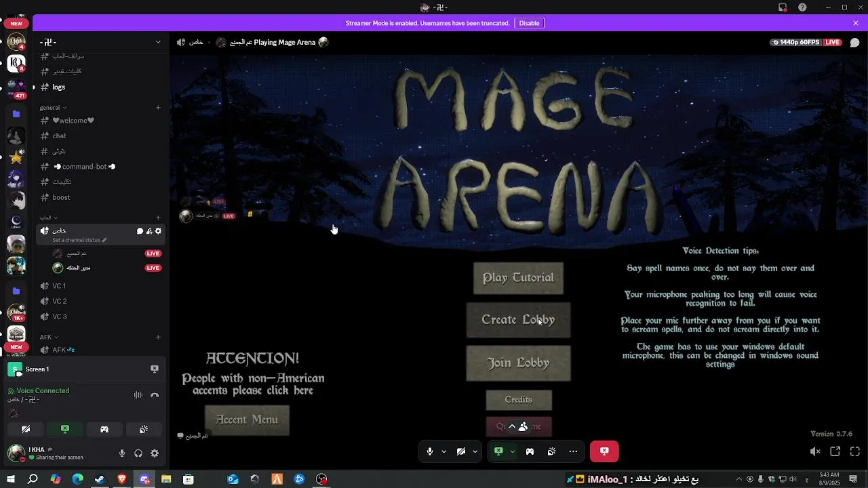Enter full screen for the stream

(855, 451)
